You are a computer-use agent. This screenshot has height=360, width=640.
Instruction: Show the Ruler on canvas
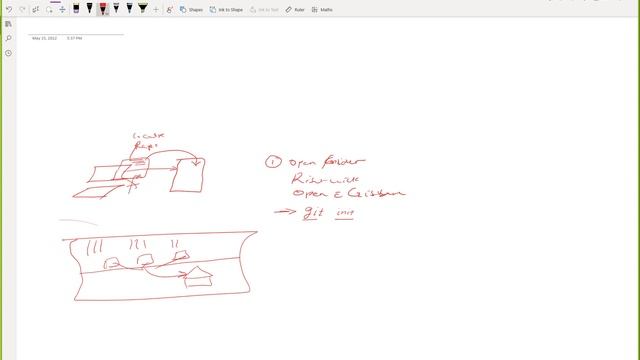pos(295,9)
